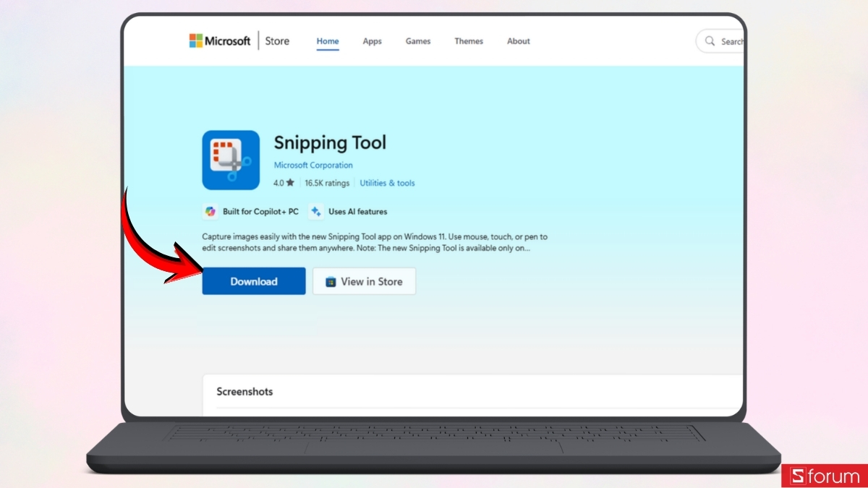
Task: Click the Snipping Tool title
Action: point(330,142)
